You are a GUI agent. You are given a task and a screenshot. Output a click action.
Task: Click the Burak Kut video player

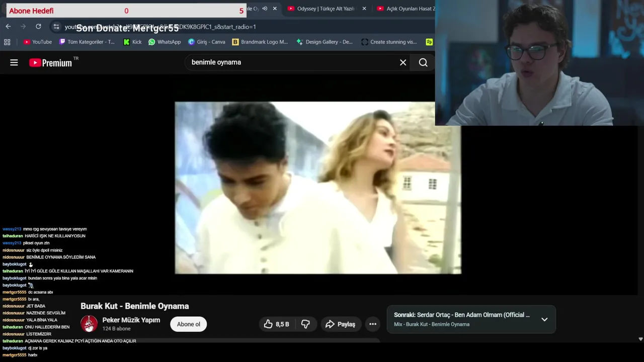click(x=318, y=188)
